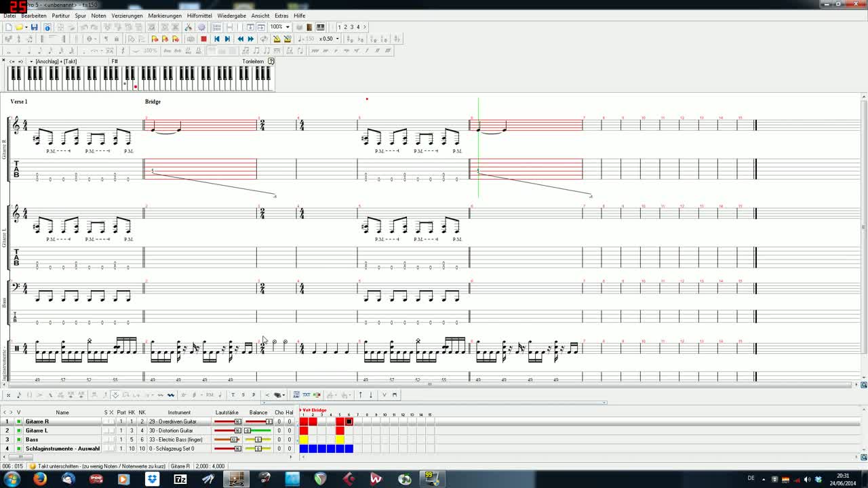Open the Partitur menu
This screenshot has height=488, width=868.
(x=61, y=16)
